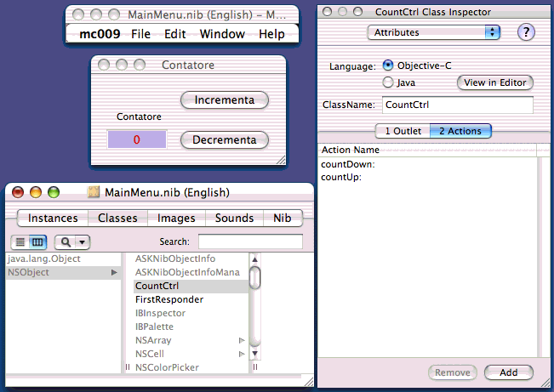Select the Objective-C language radio button
The height and width of the screenshot is (392, 554).
[x=388, y=65]
